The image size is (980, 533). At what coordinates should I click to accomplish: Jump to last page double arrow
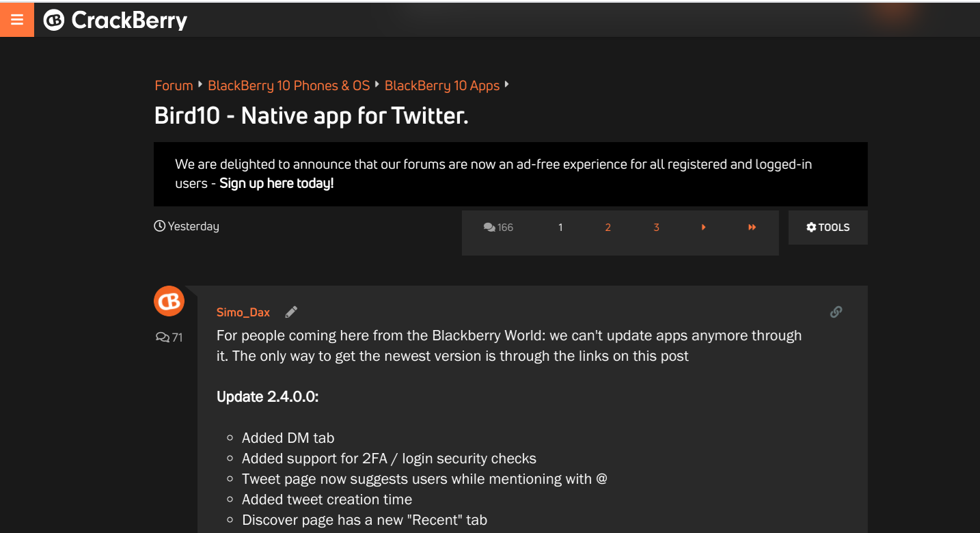[x=752, y=228]
